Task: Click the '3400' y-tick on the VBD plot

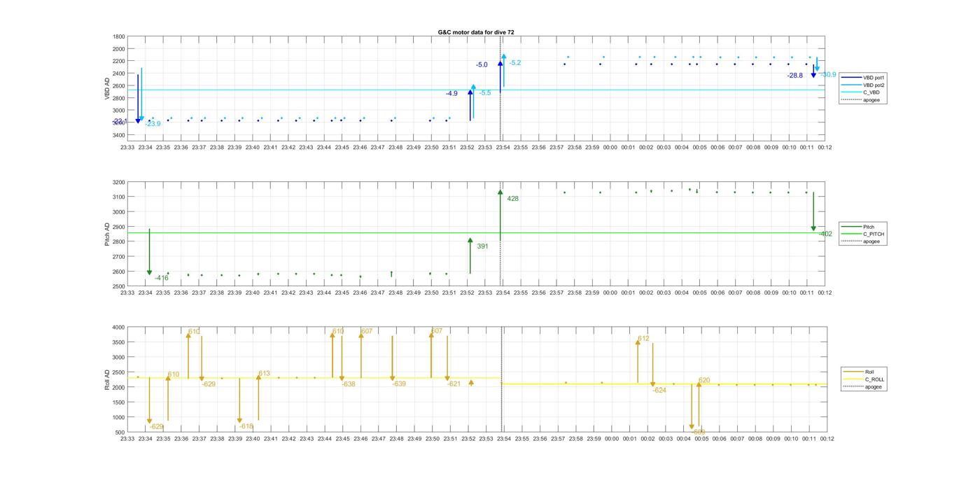Action: (119, 135)
